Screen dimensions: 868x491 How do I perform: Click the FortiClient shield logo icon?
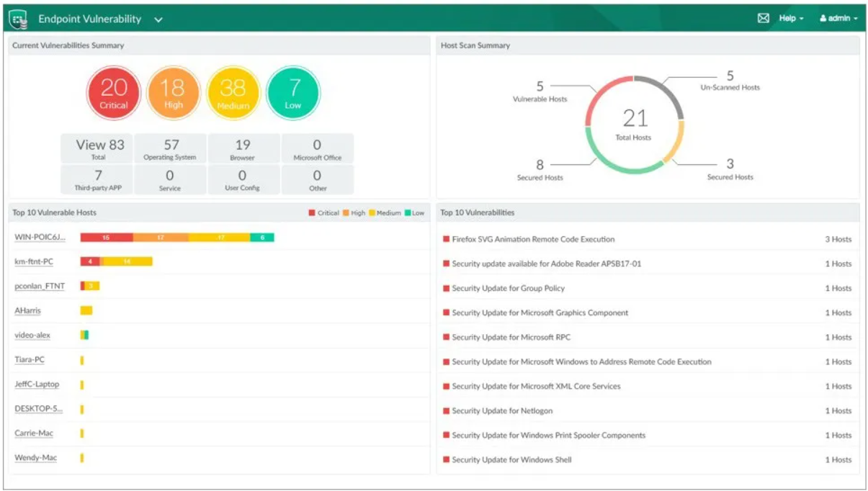pos(18,19)
